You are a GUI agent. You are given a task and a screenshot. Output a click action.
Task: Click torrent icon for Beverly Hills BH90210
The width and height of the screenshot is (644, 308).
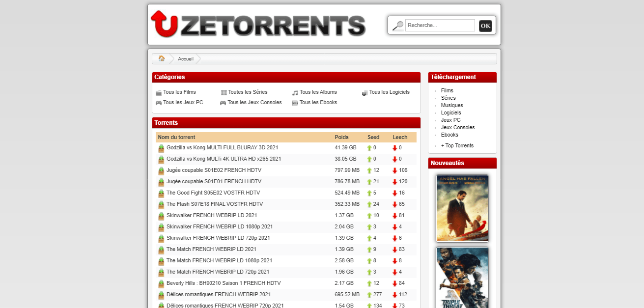[161, 283]
